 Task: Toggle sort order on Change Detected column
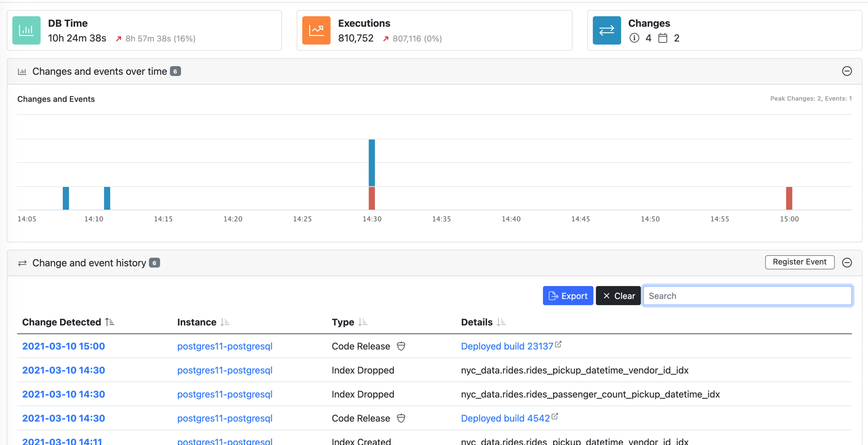(x=109, y=322)
